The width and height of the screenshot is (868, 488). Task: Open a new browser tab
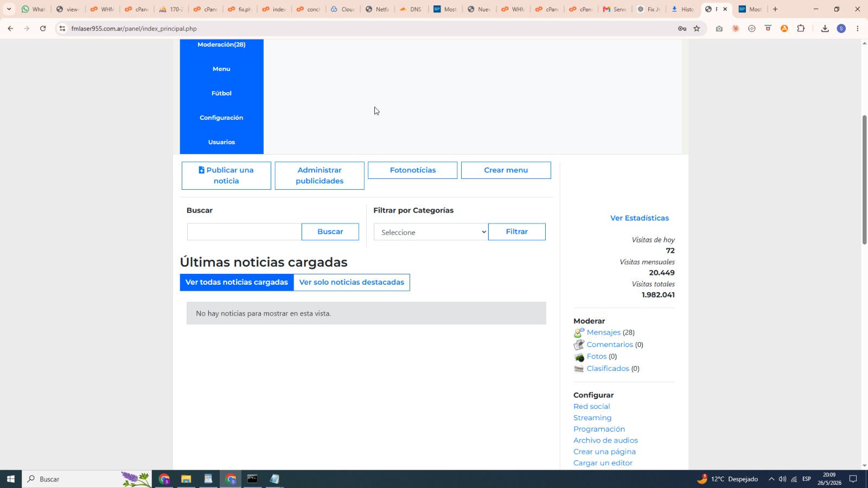[775, 9]
